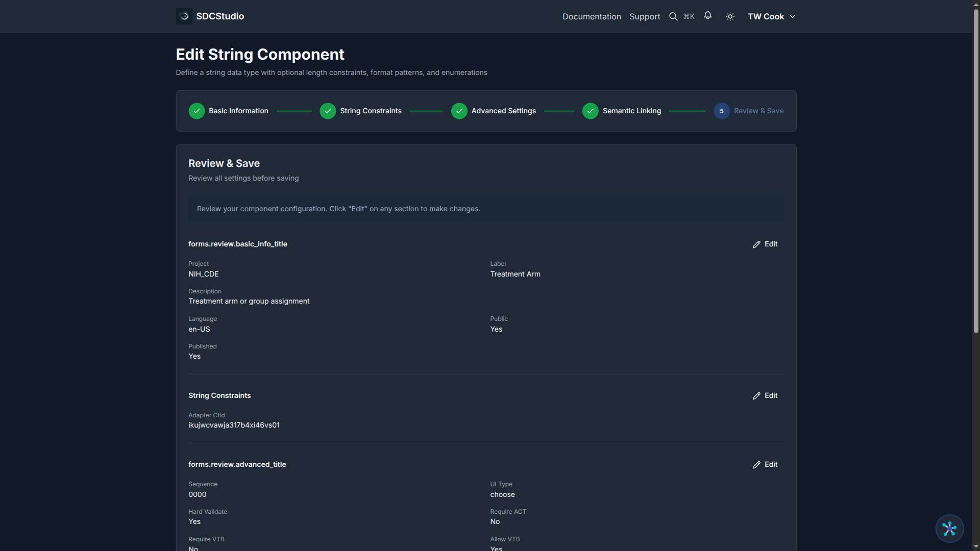Image resolution: width=980 pixels, height=551 pixels.
Task: Click the scrollbar down arrow
Action: tap(976, 546)
